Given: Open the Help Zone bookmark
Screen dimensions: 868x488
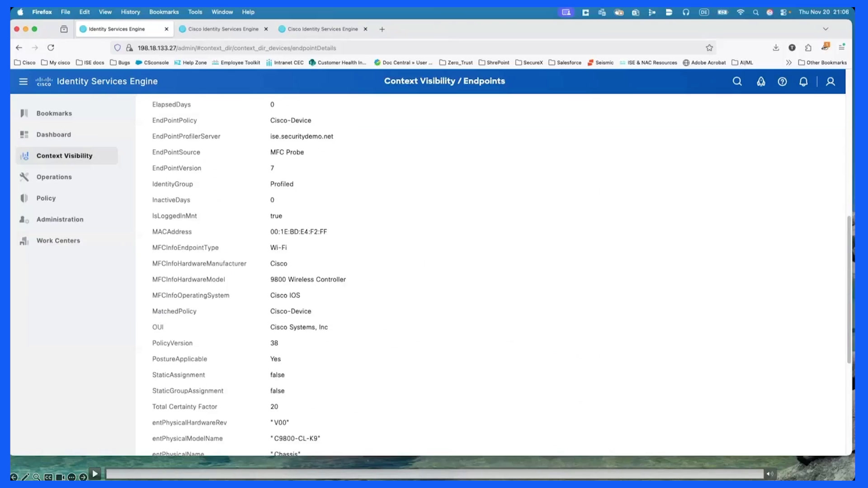Looking at the screenshot, I should pyautogui.click(x=190, y=63).
